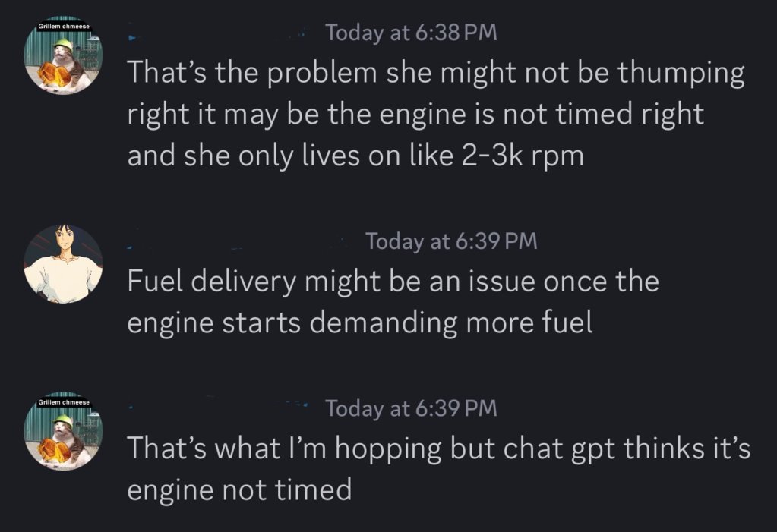This screenshot has width=777, height=532.
Task: Click 6:39 PM timestamp above chat gpt message
Action: 412,408
